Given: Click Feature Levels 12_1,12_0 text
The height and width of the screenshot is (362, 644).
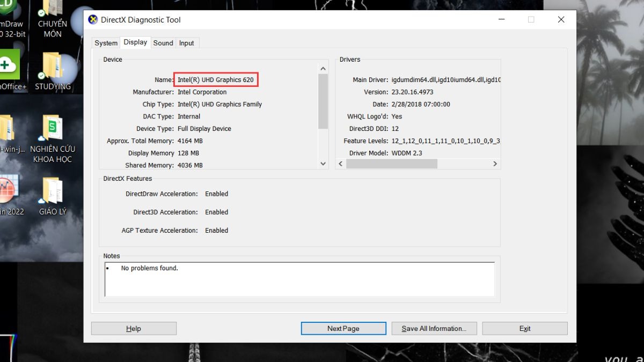Looking at the screenshot, I should pos(446,141).
